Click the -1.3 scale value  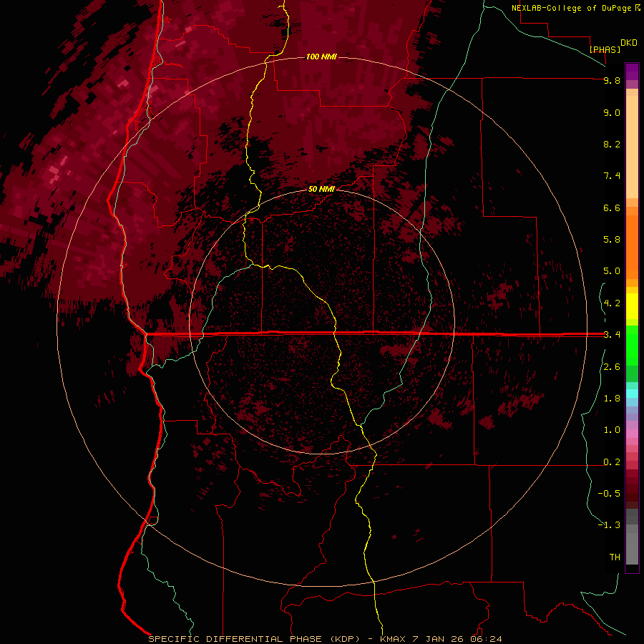pos(609,525)
